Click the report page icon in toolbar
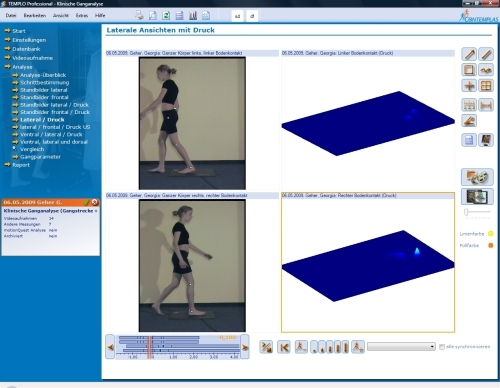 tap(206, 15)
